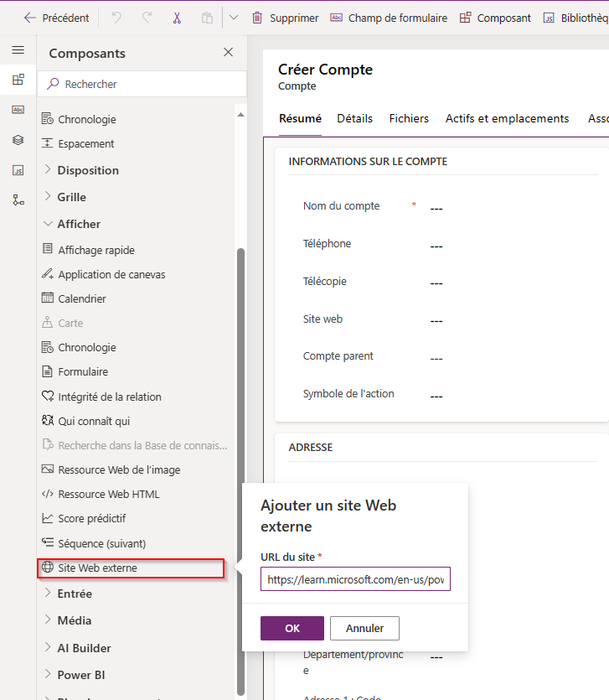This screenshot has width=609, height=700.
Task: Click Composant in the toolbar
Action: tap(496, 18)
